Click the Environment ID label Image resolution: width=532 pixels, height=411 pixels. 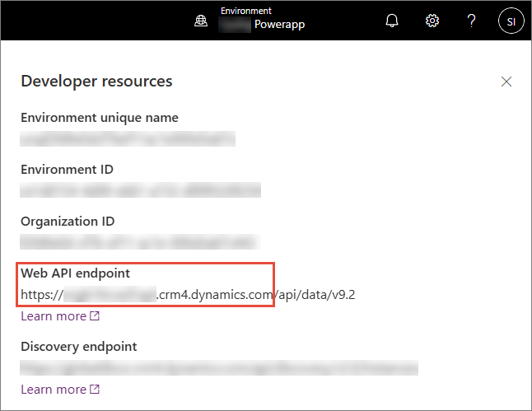(68, 170)
